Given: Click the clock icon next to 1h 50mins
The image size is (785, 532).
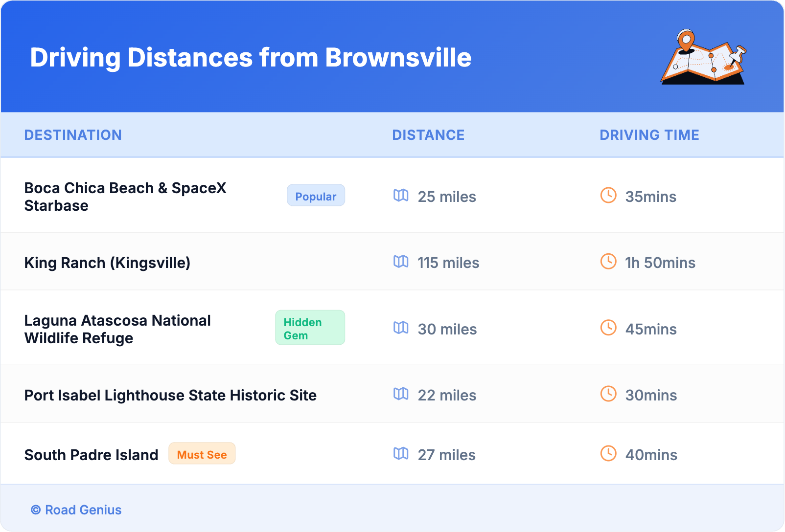Looking at the screenshot, I should coord(608,262).
